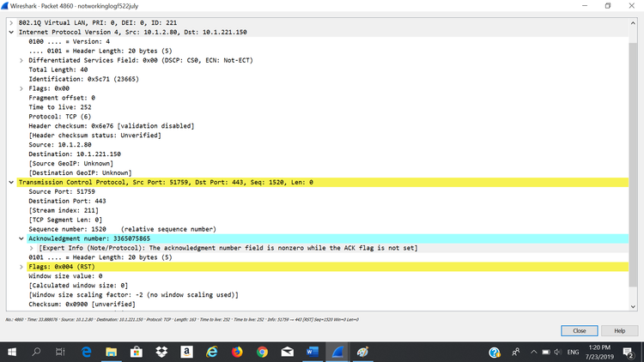Click the Close button of the packet dialog
644x362 pixels.
tap(579, 330)
